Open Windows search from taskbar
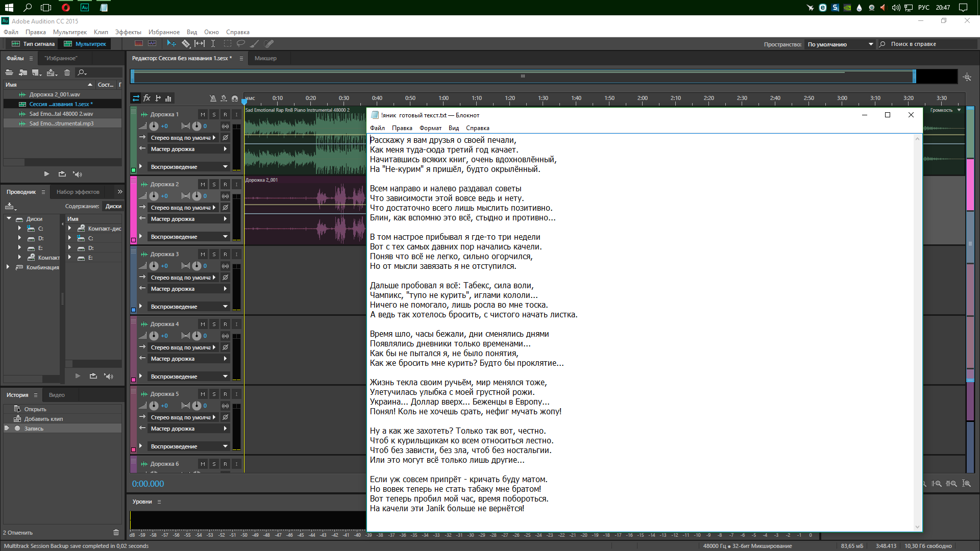 click(x=28, y=8)
